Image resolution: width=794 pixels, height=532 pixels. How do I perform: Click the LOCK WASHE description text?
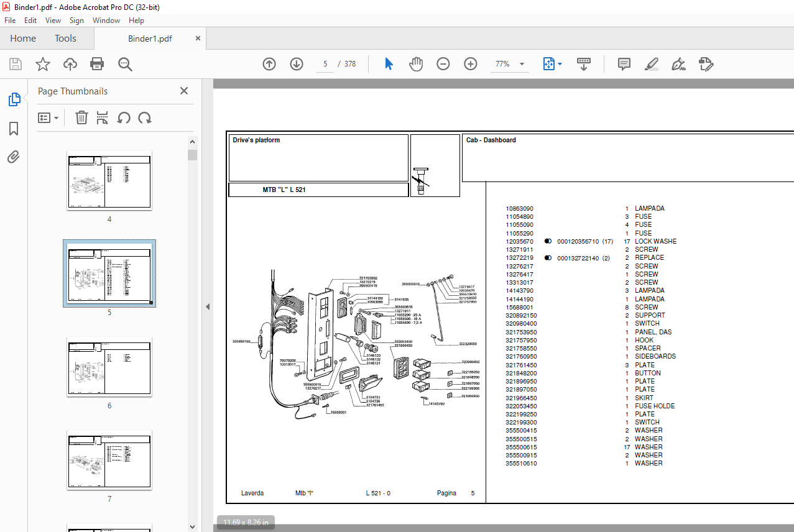point(656,241)
